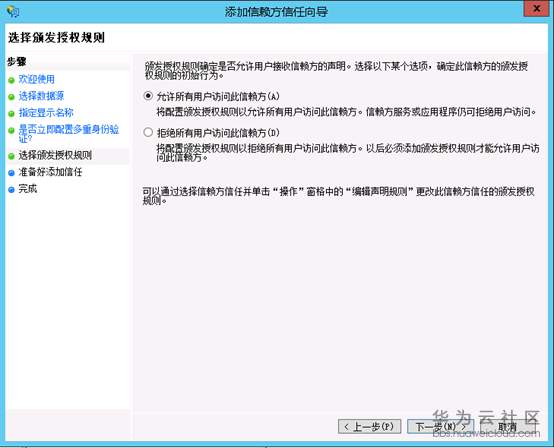The height and width of the screenshot is (448, 554).
Task: Click green bullet beside 欢迎使用
Action: pos(11,80)
